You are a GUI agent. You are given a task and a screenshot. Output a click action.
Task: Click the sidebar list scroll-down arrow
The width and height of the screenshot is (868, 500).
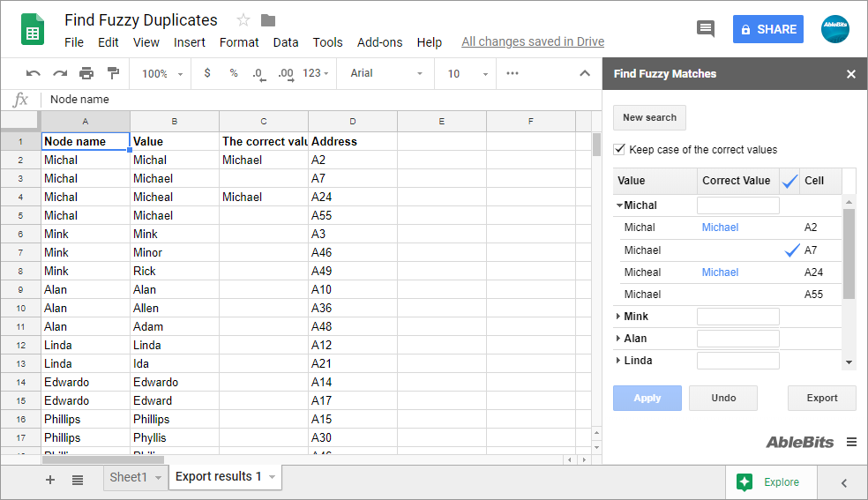pos(849,362)
